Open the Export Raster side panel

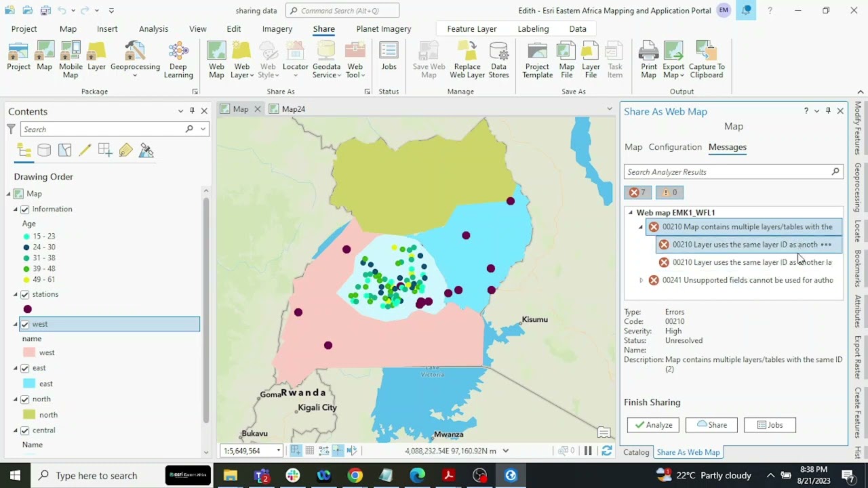tap(858, 357)
